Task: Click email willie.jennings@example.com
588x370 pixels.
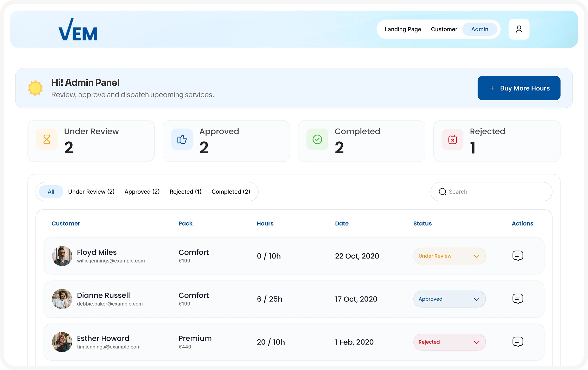Action: click(111, 261)
